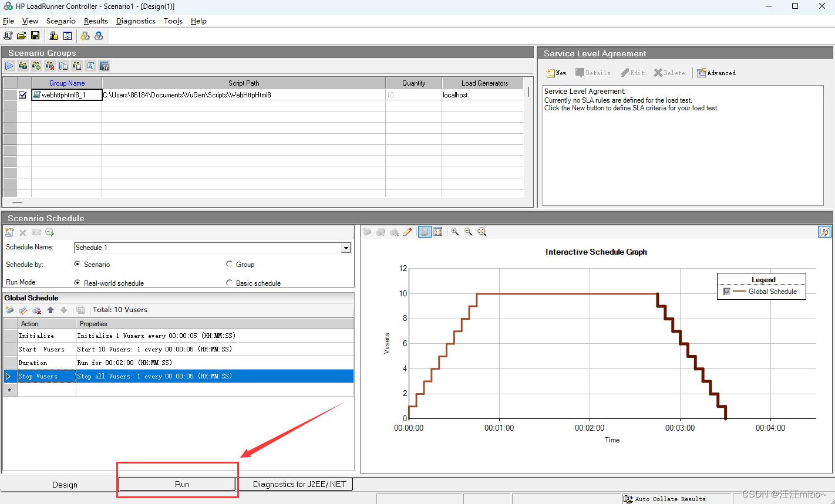Open the Start Time clock icon
835x504 pixels.
click(49, 232)
